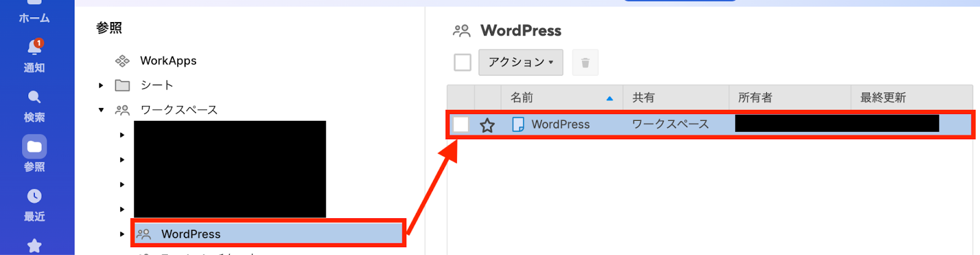The height and width of the screenshot is (255, 980).
Task: Click the WorkApps diamond icon
Action: (123, 61)
